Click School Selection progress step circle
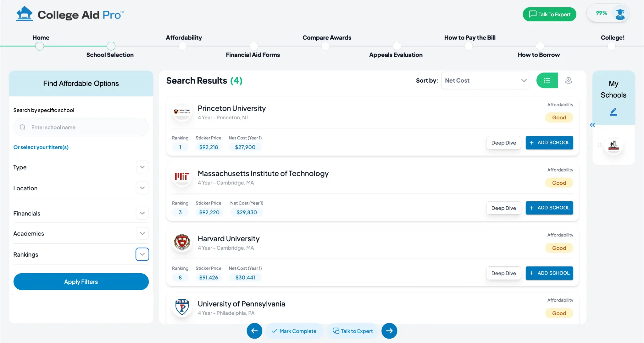This screenshot has width=644, height=343. coord(111,46)
